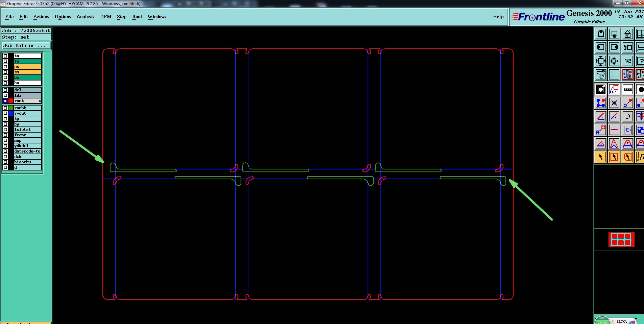Toggle the 'ts' layer checkbox
Image resolution: width=644 pixels, height=324 pixels.
click(5, 61)
